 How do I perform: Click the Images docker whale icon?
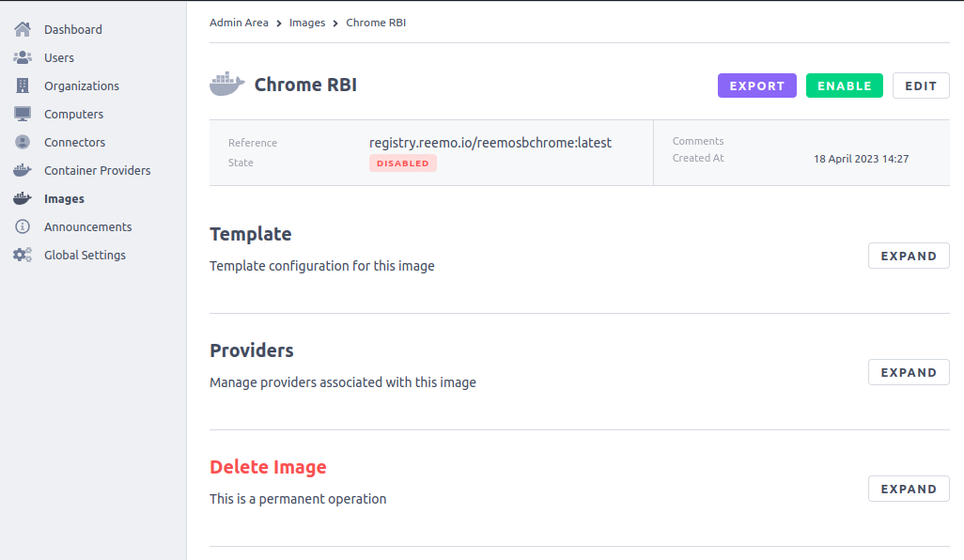(23, 198)
